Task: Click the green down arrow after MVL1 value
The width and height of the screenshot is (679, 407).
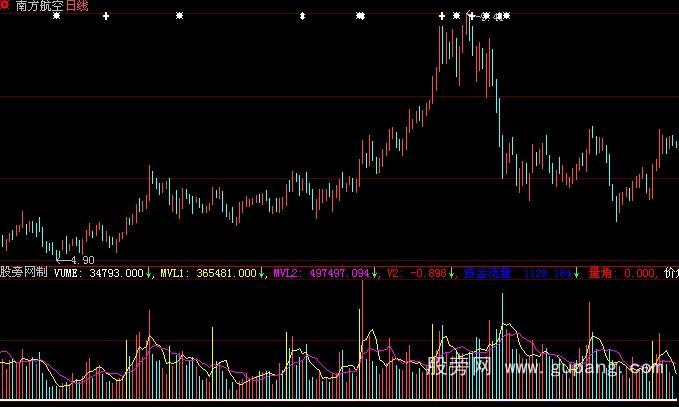Action: pos(261,273)
